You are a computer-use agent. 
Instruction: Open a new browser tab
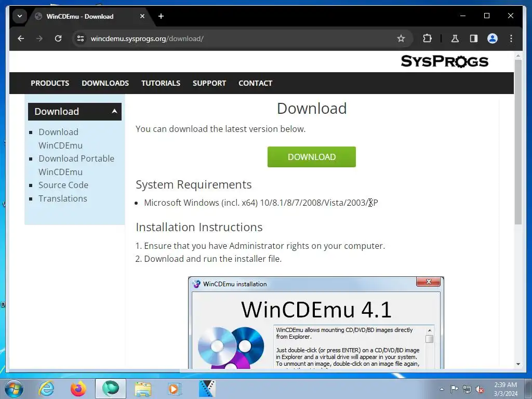[161, 16]
